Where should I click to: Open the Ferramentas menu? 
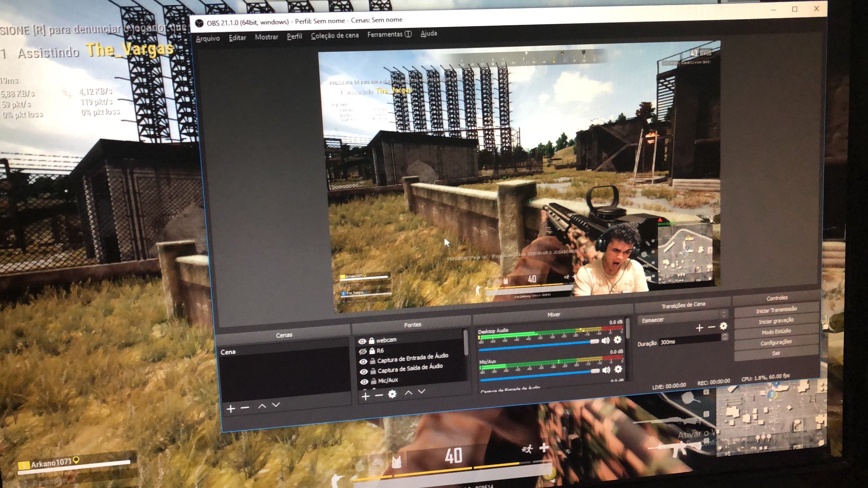(x=389, y=34)
